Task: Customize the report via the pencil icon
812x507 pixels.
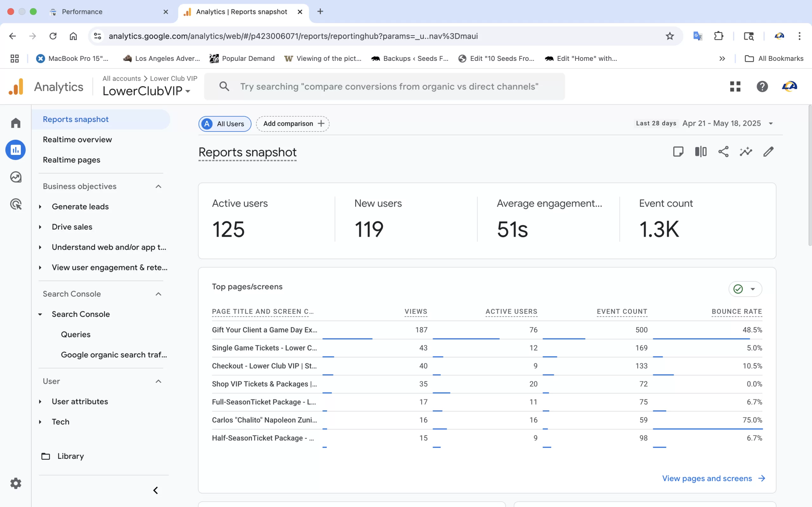Action: coord(768,151)
